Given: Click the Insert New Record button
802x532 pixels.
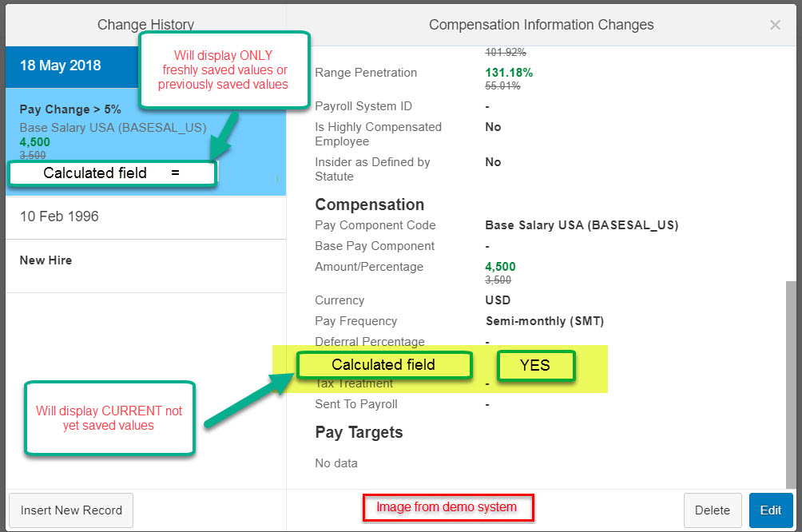Looking at the screenshot, I should coord(71,510).
